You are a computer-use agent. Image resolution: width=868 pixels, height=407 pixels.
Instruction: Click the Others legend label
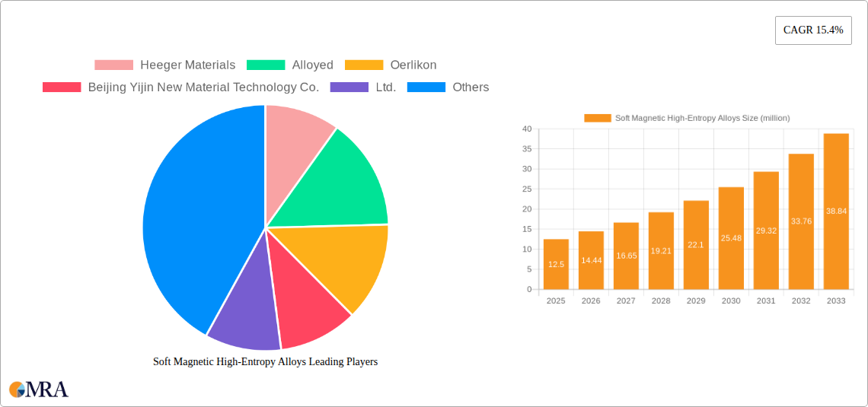[471, 87]
